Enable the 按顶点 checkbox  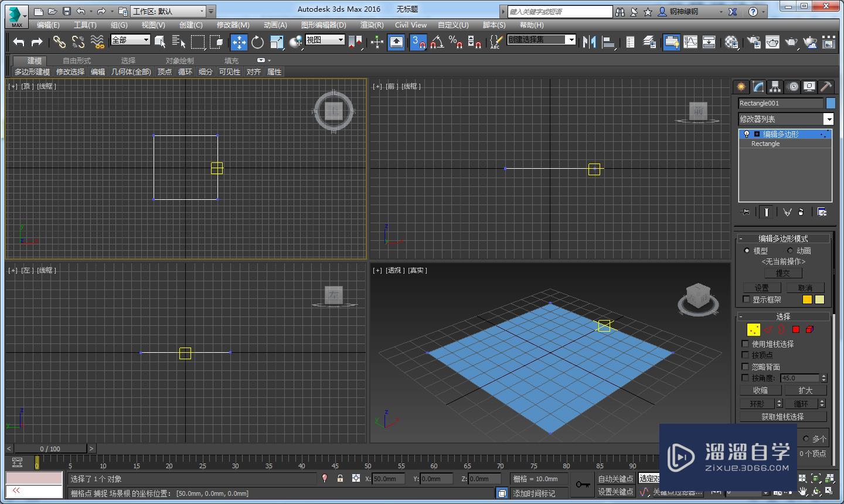[746, 355]
